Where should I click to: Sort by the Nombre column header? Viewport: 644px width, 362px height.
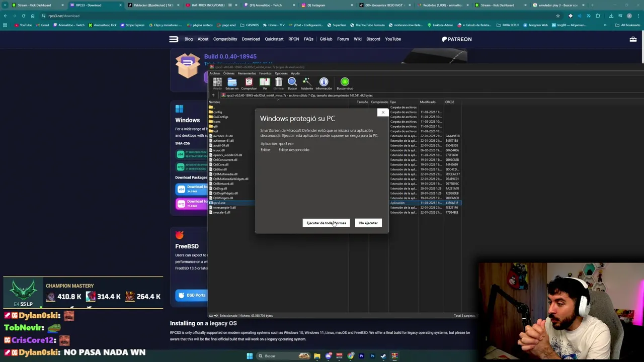214,102
